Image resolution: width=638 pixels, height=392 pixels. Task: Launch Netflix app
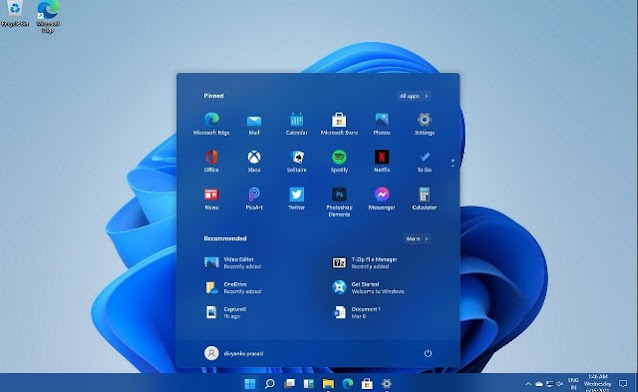pyautogui.click(x=382, y=161)
